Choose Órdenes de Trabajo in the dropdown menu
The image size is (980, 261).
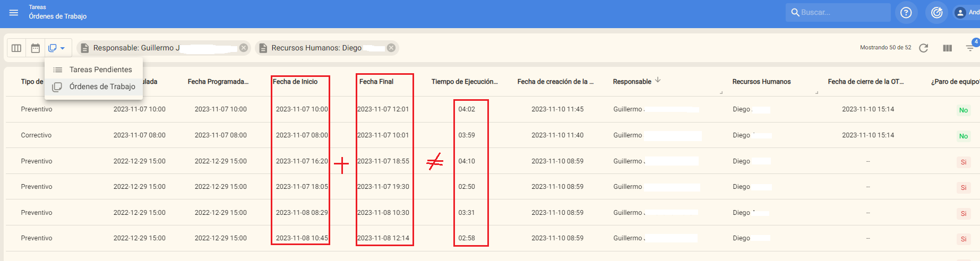(x=102, y=86)
